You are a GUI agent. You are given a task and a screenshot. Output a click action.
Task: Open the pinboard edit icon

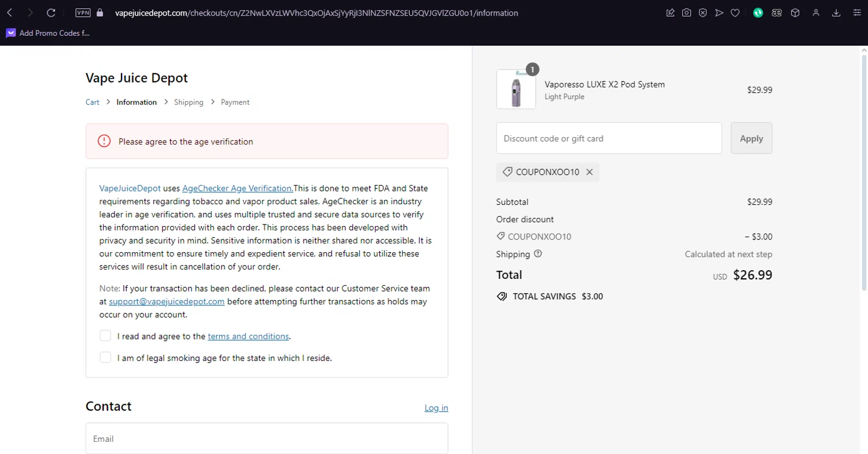coord(670,13)
